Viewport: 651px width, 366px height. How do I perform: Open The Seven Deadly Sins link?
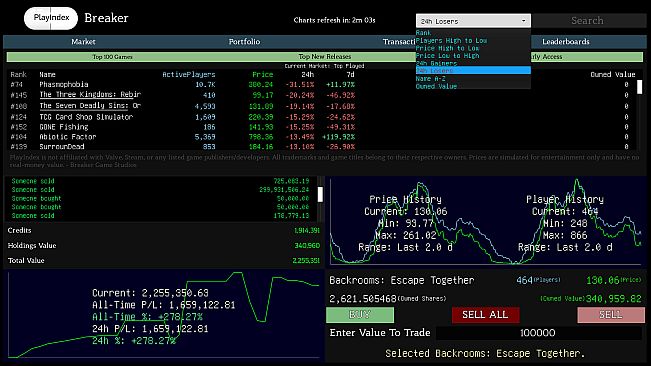pos(90,106)
